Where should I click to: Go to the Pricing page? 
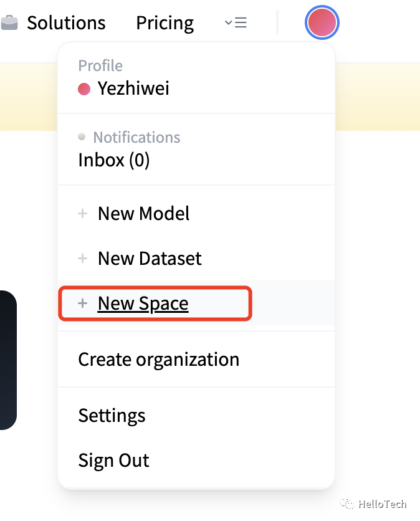pyautogui.click(x=165, y=23)
